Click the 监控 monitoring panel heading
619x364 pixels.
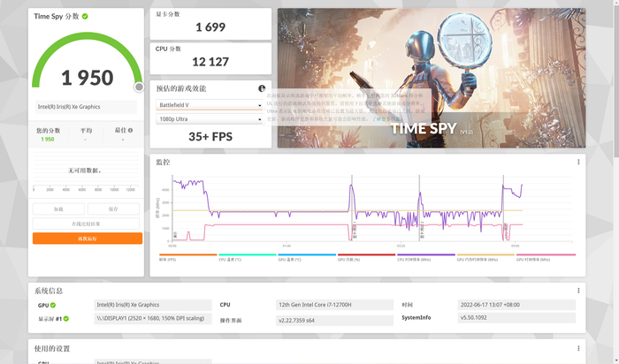coord(163,162)
